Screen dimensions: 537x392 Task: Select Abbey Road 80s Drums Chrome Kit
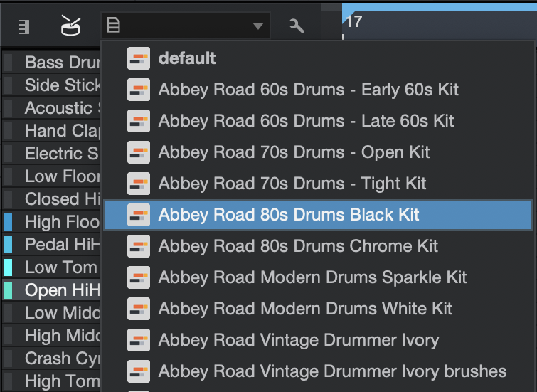[318, 246]
